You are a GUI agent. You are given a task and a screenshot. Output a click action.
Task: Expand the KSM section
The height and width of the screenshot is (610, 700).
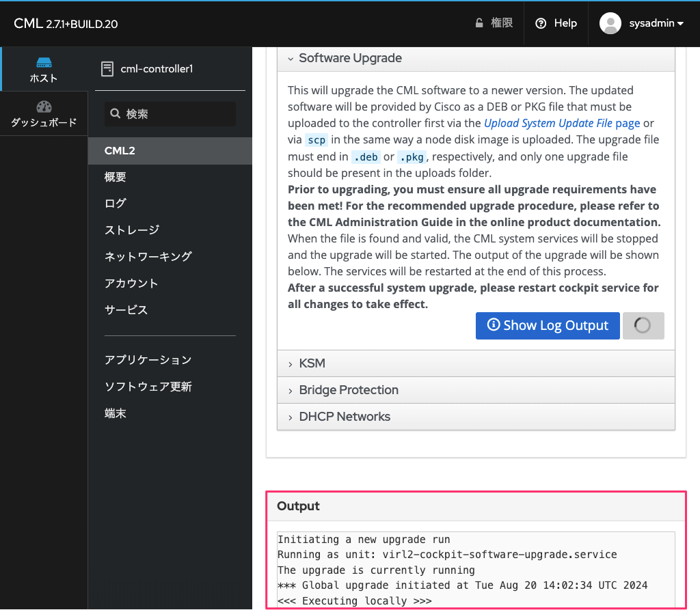[x=476, y=363]
